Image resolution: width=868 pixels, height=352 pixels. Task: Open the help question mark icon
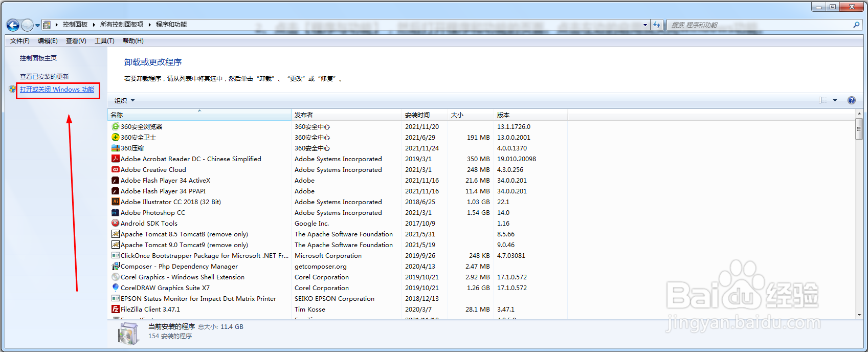coord(852,100)
